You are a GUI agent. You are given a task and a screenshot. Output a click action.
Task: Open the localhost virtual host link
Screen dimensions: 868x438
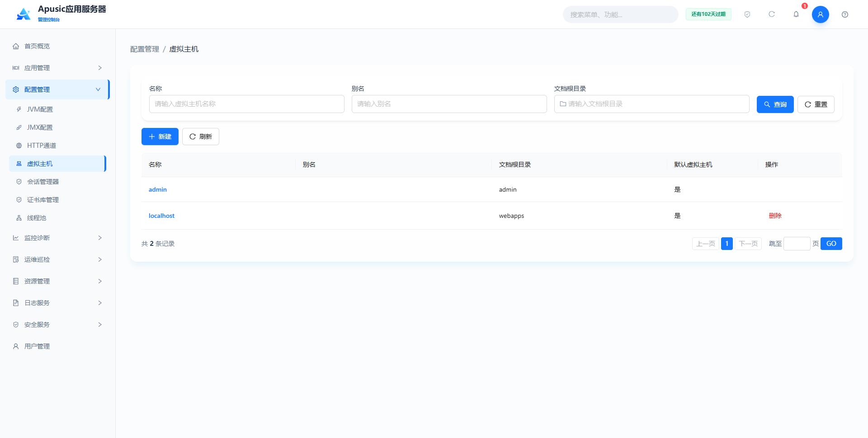[161, 216]
